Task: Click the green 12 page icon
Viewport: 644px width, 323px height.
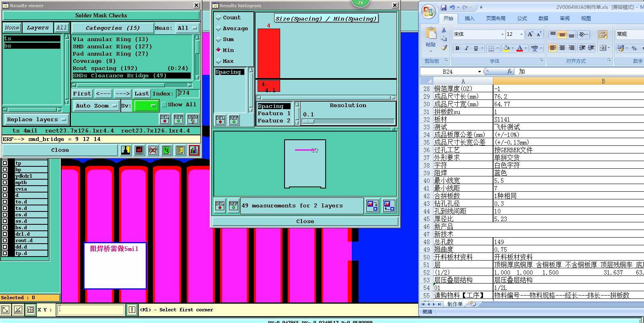Action: pos(167,150)
